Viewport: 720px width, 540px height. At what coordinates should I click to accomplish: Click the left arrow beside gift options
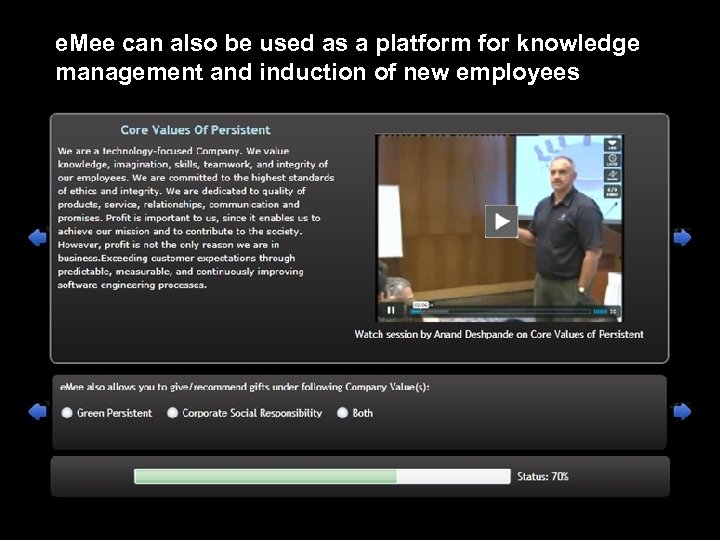[37, 411]
